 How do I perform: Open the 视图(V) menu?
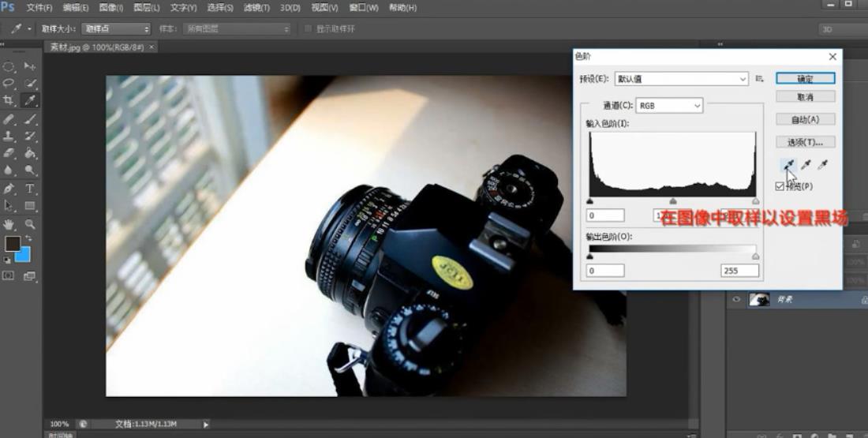[324, 8]
